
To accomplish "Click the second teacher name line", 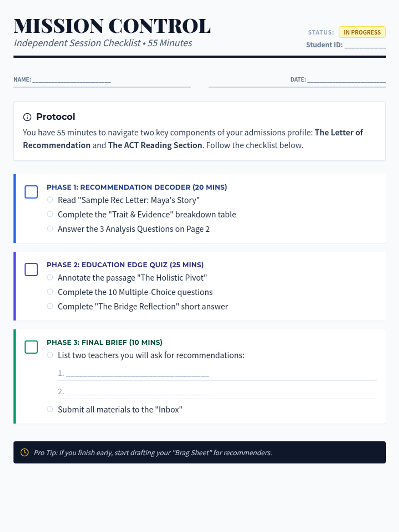I will [137, 392].
